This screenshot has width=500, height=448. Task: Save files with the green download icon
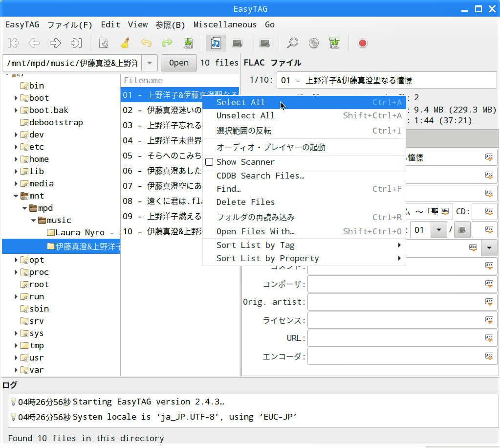tap(188, 43)
